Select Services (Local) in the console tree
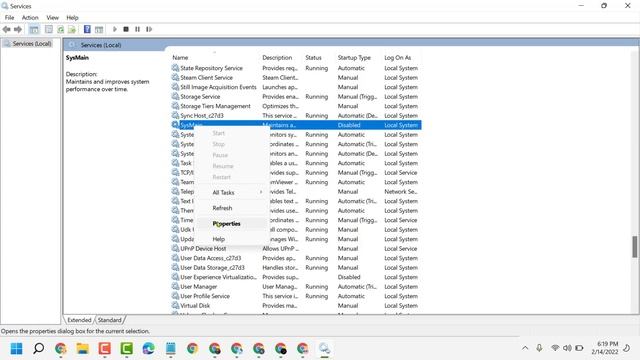640x360 pixels. coord(32,44)
